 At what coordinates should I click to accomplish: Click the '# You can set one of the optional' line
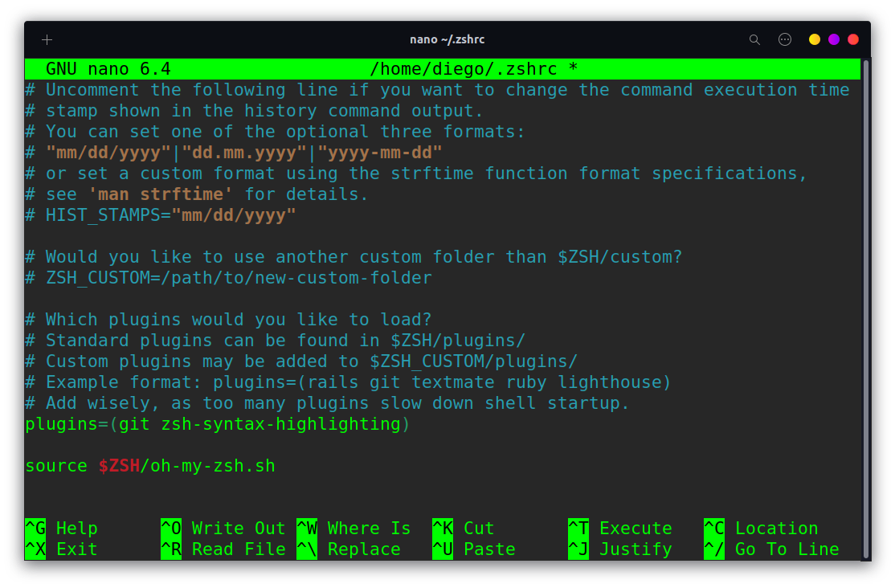[275, 132]
